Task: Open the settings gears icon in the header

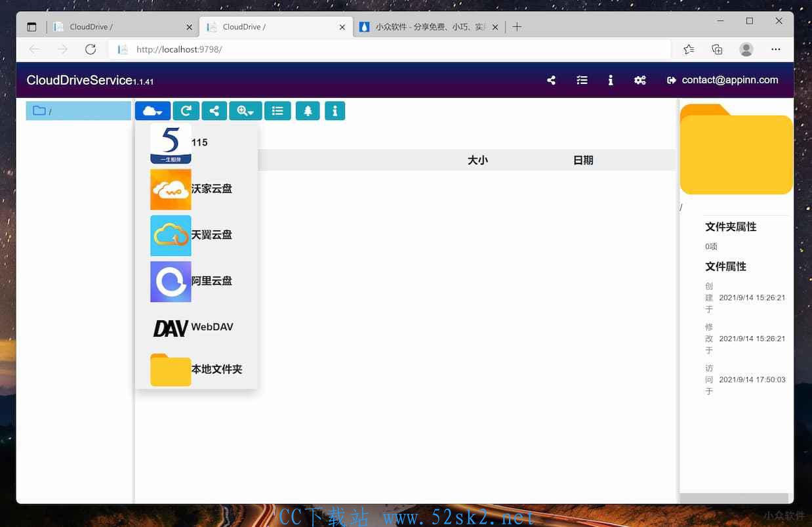Action: 640,80
